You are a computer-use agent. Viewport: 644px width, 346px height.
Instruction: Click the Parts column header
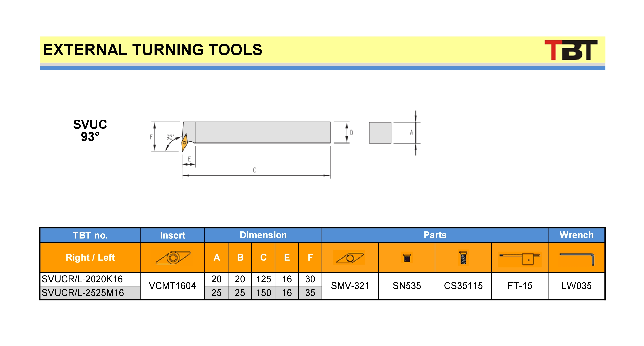point(435,235)
